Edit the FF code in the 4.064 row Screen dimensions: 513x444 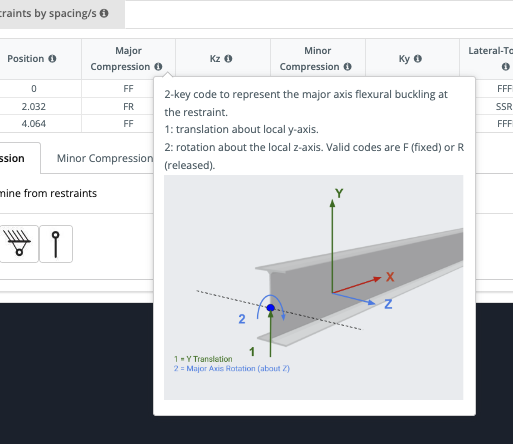coord(128,124)
